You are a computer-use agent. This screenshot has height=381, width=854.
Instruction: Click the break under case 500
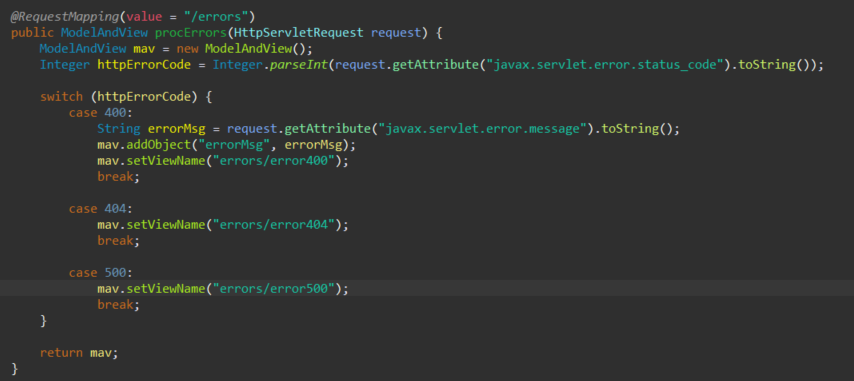[119, 305]
